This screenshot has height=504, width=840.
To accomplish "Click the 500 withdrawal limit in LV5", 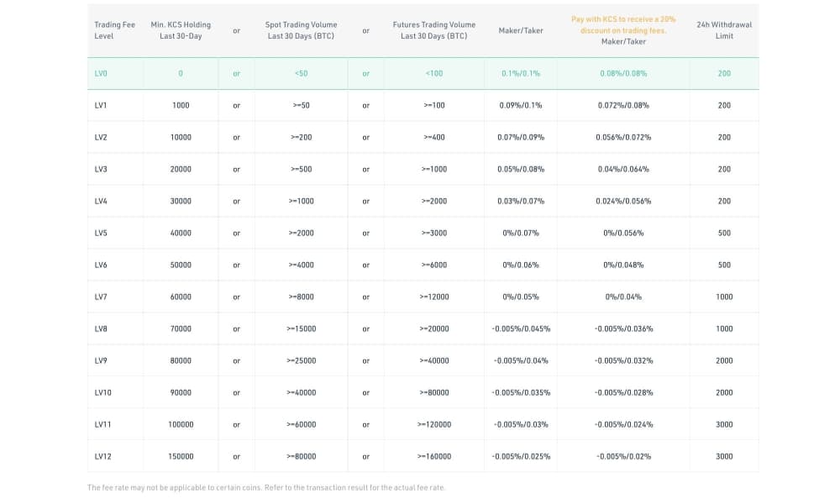I will click(724, 233).
